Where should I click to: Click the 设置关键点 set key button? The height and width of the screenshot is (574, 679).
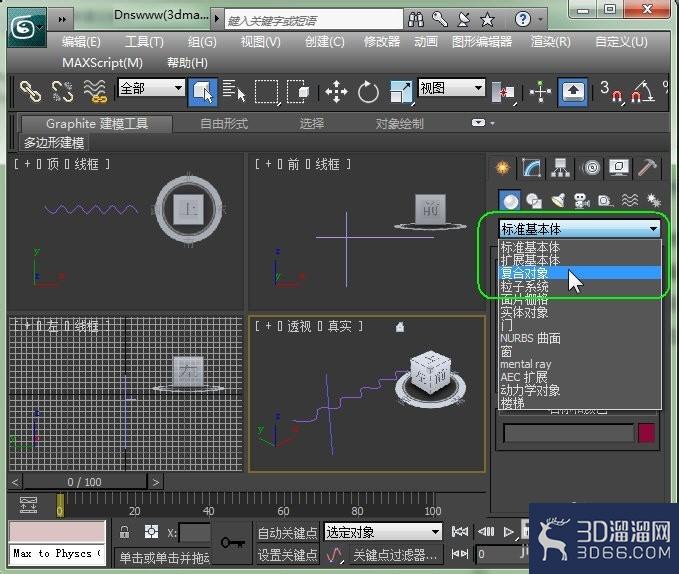[x=287, y=555]
